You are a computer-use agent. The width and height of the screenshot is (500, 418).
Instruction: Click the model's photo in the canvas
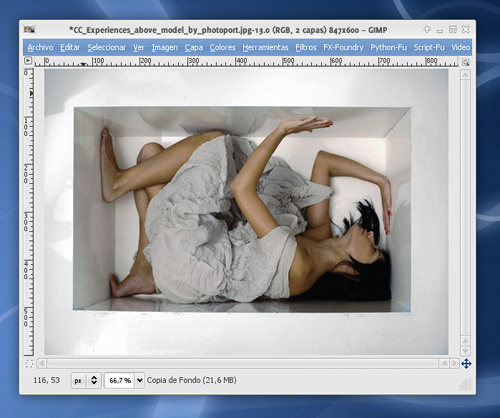pos(246,212)
